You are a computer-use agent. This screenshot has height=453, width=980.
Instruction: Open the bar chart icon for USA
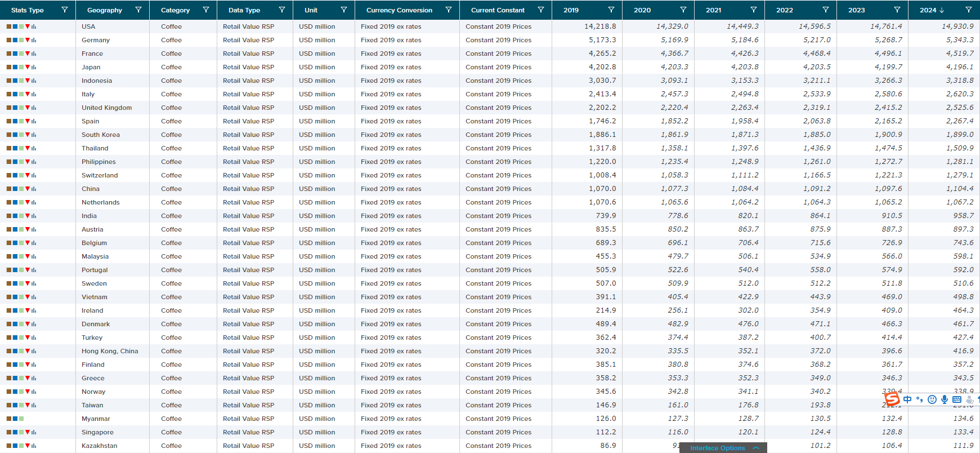point(34,26)
